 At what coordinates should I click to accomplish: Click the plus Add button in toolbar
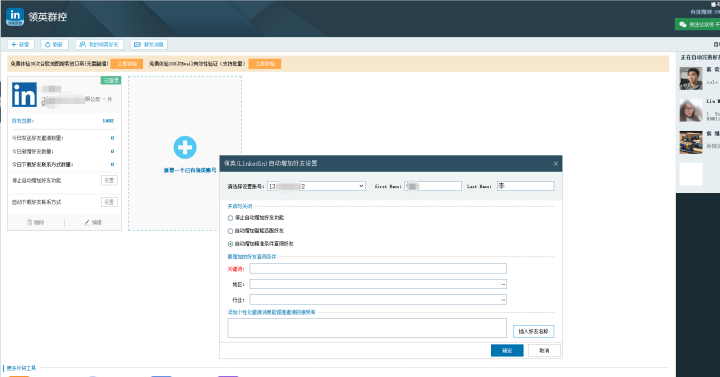pyautogui.click(x=21, y=45)
